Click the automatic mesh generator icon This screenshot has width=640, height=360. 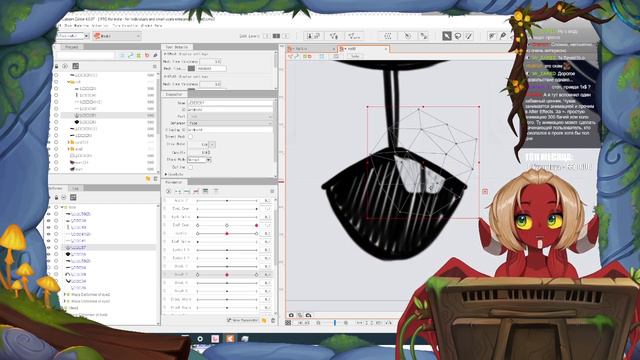353,36
